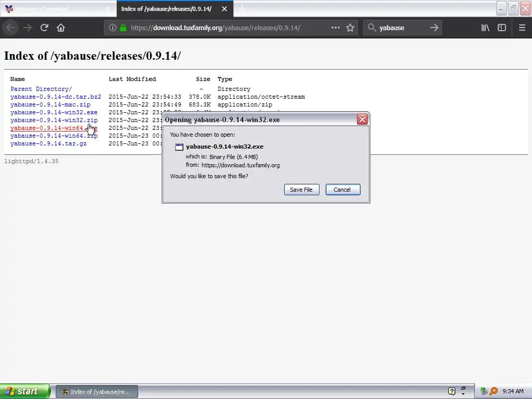The image size is (532, 399).
Task: Focus the yabause search box
Action: click(x=403, y=28)
